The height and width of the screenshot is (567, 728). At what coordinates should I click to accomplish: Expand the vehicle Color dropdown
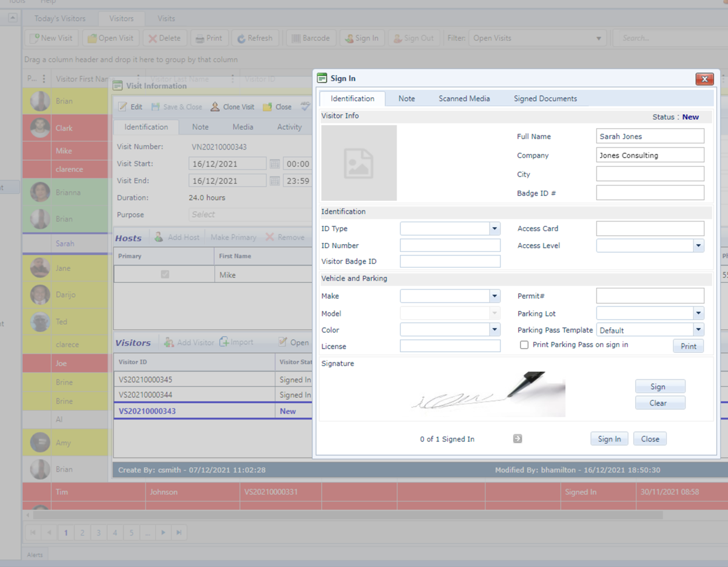[495, 330]
